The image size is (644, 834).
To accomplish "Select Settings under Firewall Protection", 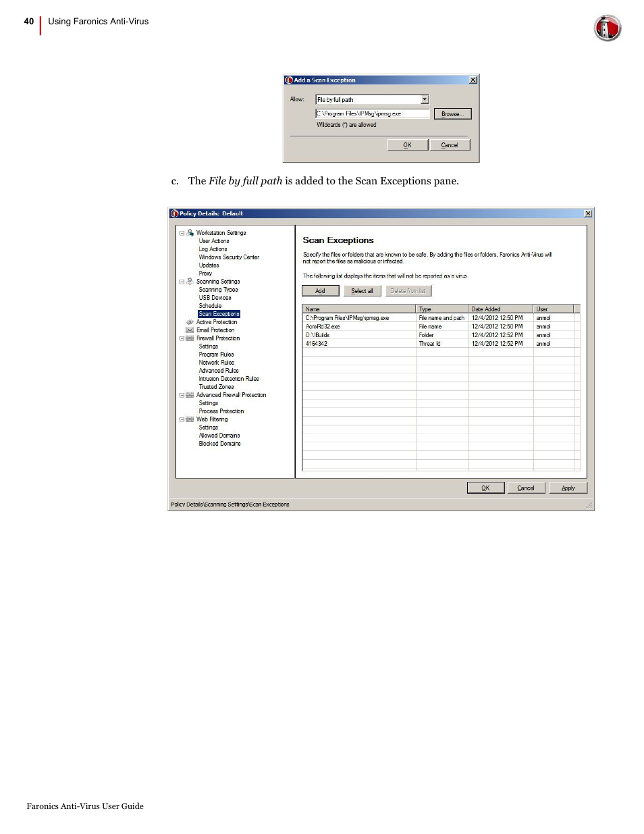I will tap(209, 346).
